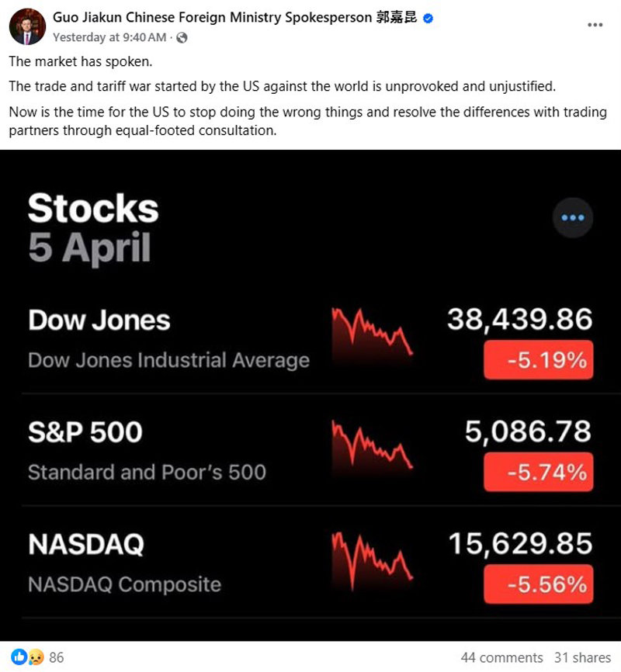Click the Dow Jones Industrial Average row
The image size is (621, 672).
coord(168,361)
